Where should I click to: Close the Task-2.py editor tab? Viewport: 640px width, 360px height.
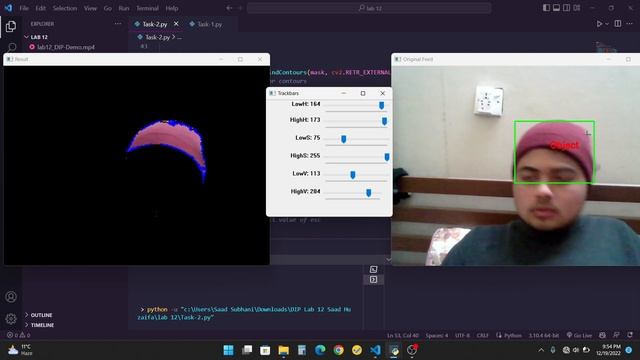coord(176,24)
